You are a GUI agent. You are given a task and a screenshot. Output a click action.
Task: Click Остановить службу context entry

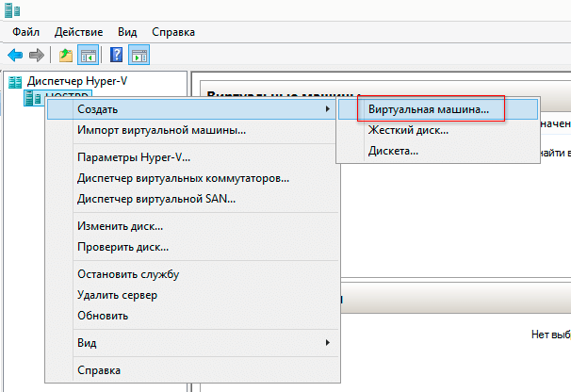[x=193, y=274]
